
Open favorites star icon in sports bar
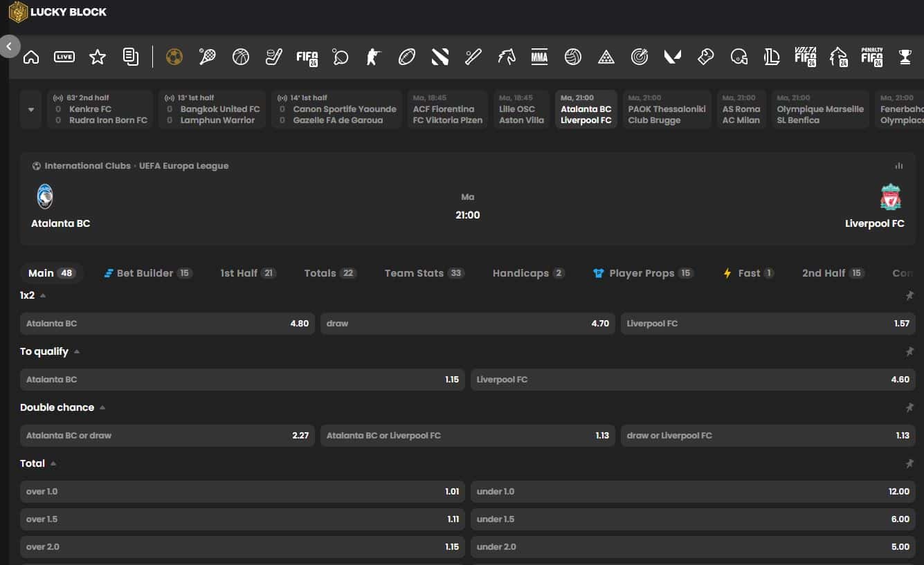[x=98, y=57]
